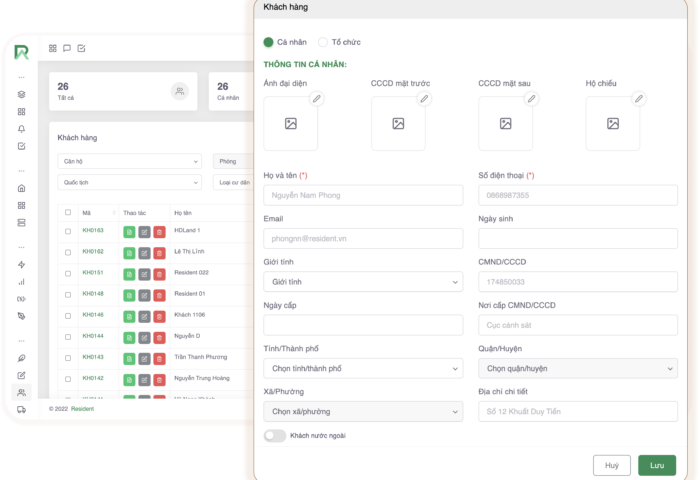Click the edit pencil on CCCD mặt trước

(424, 99)
